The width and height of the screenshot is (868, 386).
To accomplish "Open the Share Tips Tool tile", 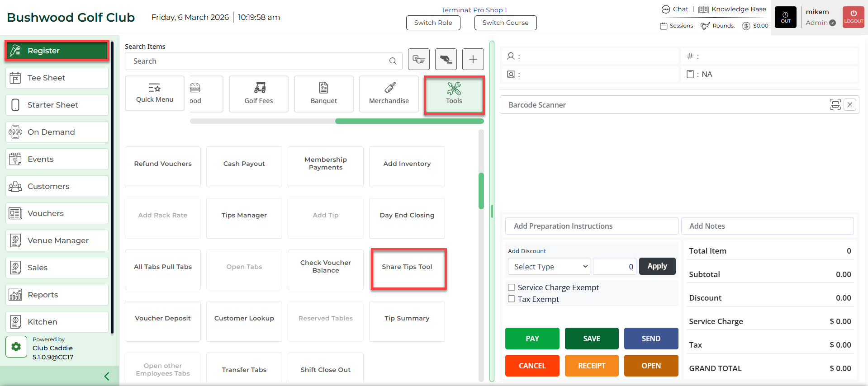I will (x=407, y=267).
